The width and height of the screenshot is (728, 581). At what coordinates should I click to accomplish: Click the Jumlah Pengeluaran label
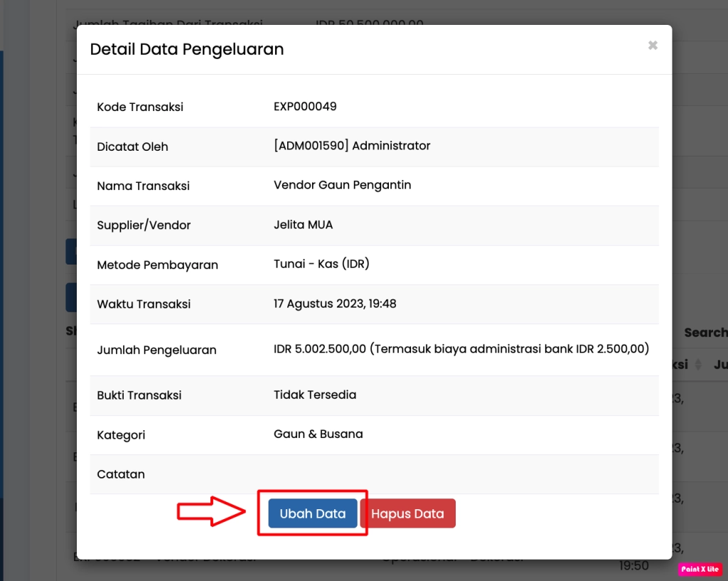tap(156, 350)
